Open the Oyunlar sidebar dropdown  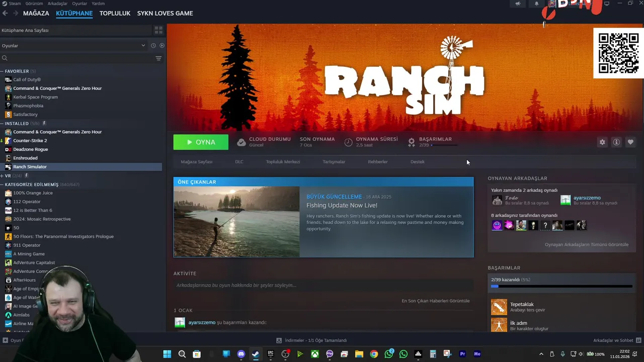pyautogui.click(x=73, y=45)
